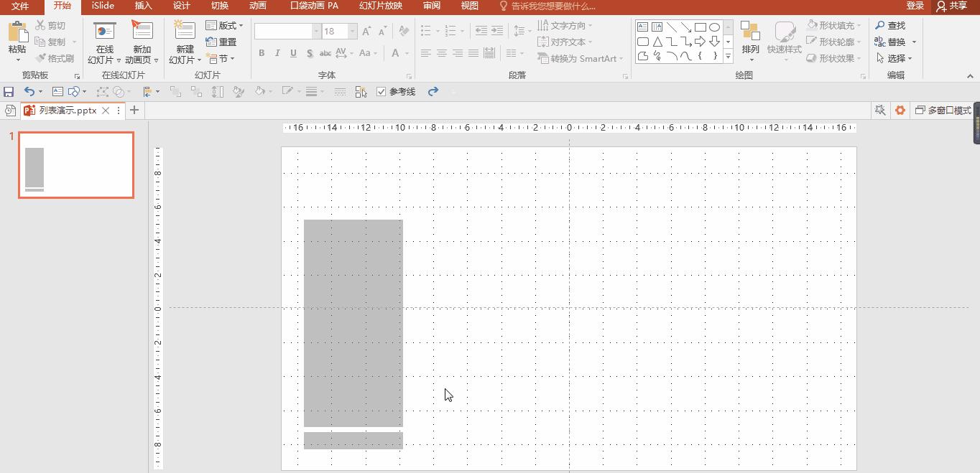Image resolution: width=980 pixels, height=473 pixels.
Task: Insert an ellipse shape
Action: pos(714,27)
